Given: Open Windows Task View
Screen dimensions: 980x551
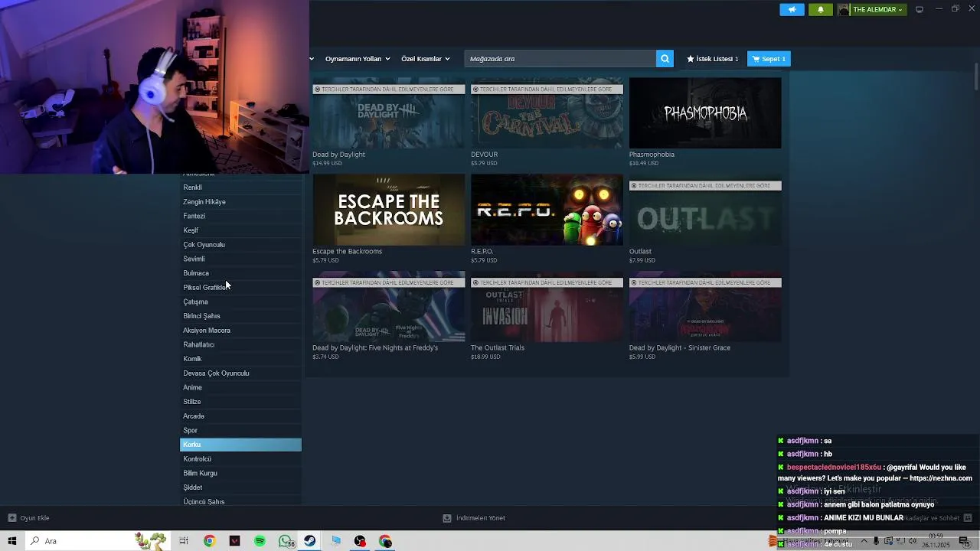Looking at the screenshot, I should pos(184,541).
